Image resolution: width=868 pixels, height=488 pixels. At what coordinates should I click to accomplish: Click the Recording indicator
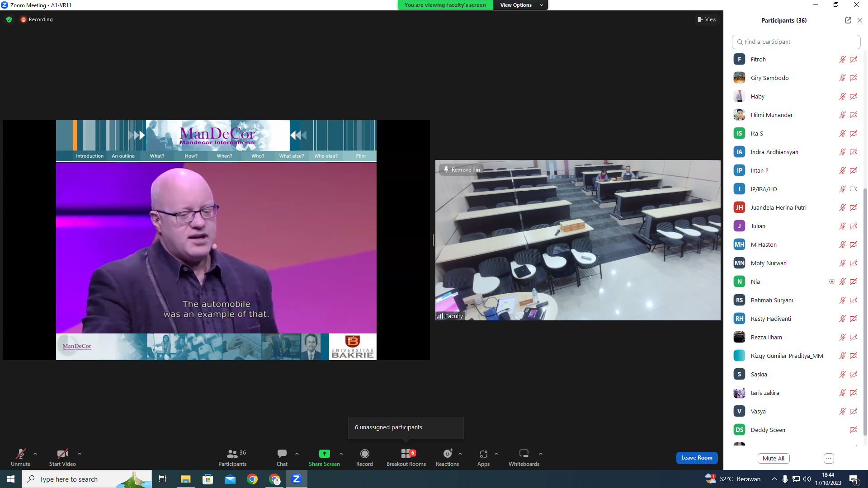tap(37, 19)
